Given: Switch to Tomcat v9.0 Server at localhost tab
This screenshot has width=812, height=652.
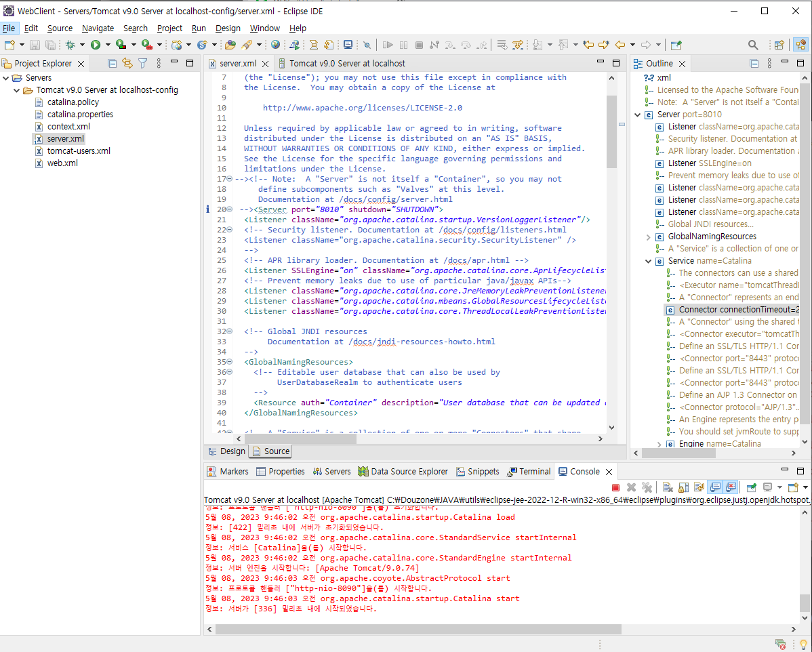Looking at the screenshot, I should click(342, 63).
